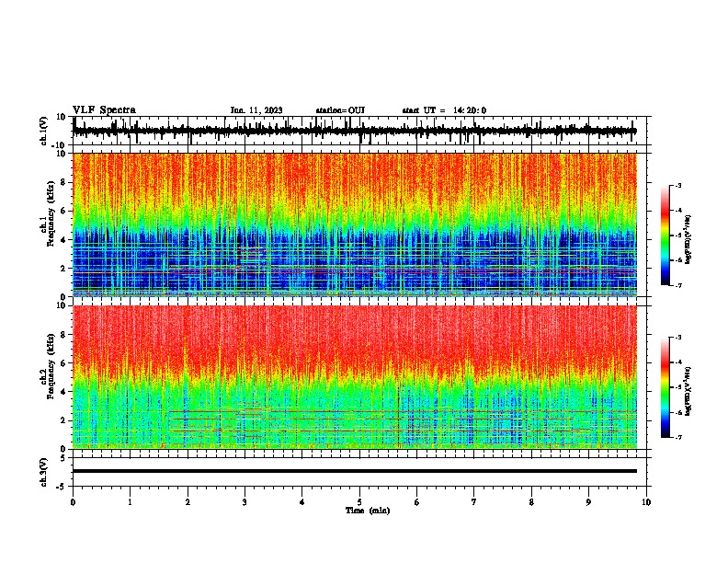
Task: Click the ch.2 frequency axis "8" tick label
Action: [x=63, y=335]
